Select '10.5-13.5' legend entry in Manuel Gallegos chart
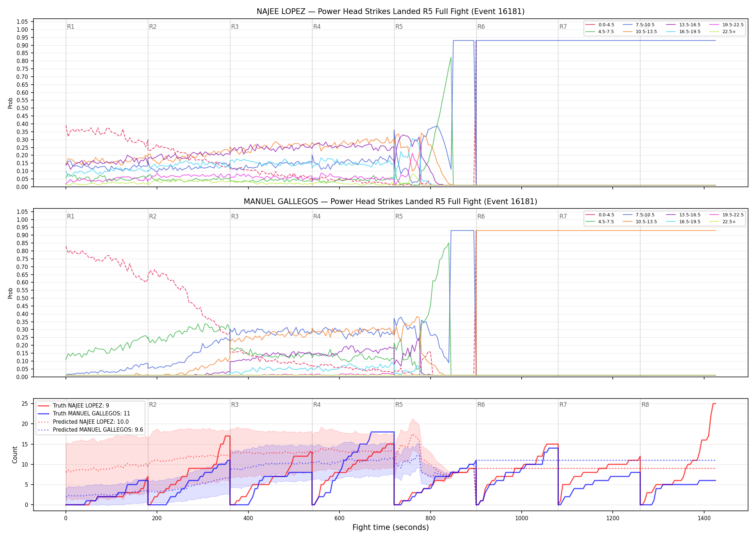 (640, 222)
